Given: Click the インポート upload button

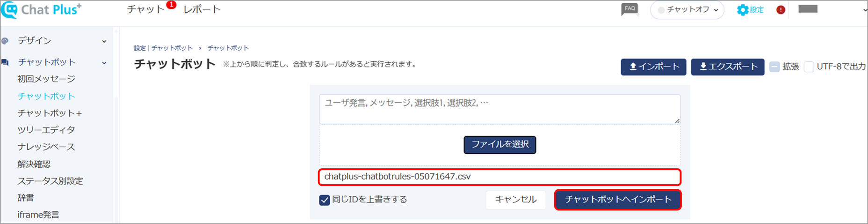Looking at the screenshot, I should point(653,67).
